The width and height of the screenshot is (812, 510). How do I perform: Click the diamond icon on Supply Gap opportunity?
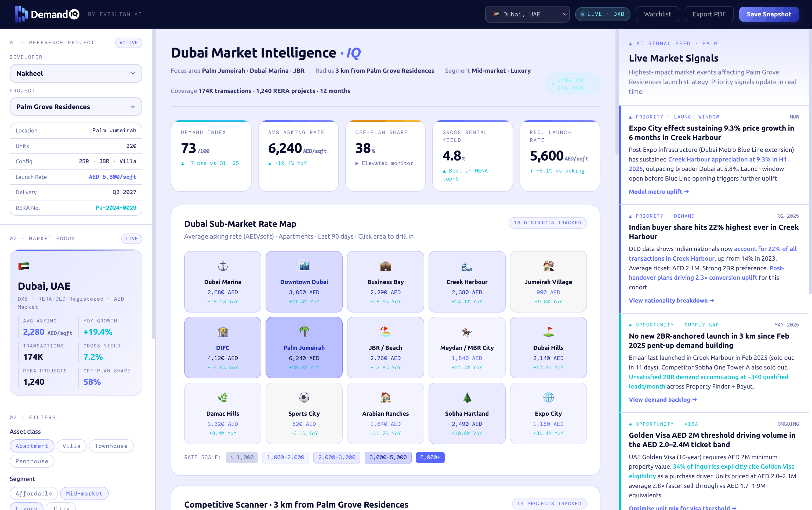click(x=630, y=325)
